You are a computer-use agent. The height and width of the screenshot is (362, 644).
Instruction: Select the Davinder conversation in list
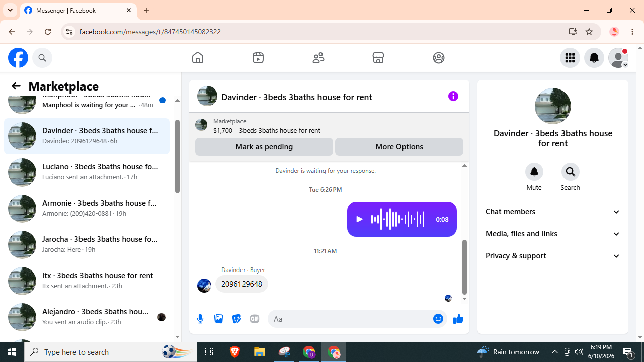click(87, 136)
